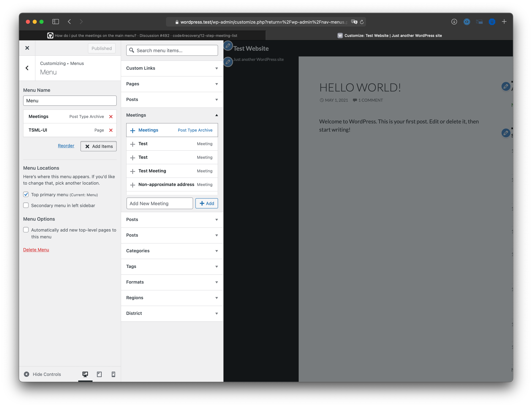Switch to mobile preview mode
Image resolution: width=532 pixels, height=407 pixels.
(113, 374)
